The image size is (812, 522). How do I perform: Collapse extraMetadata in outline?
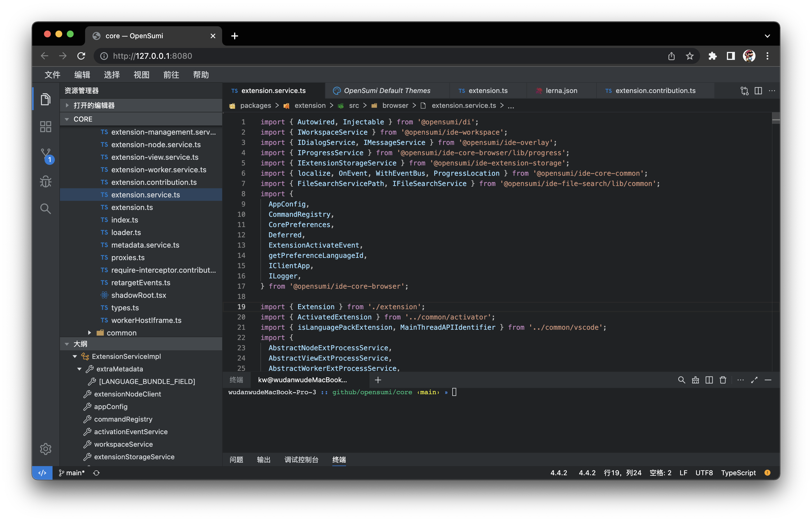tap(79, 369)
